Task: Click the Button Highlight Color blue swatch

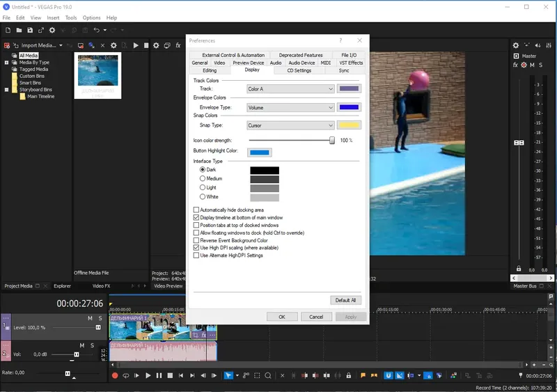Action: pyautogui.click(x=260, y=152)
